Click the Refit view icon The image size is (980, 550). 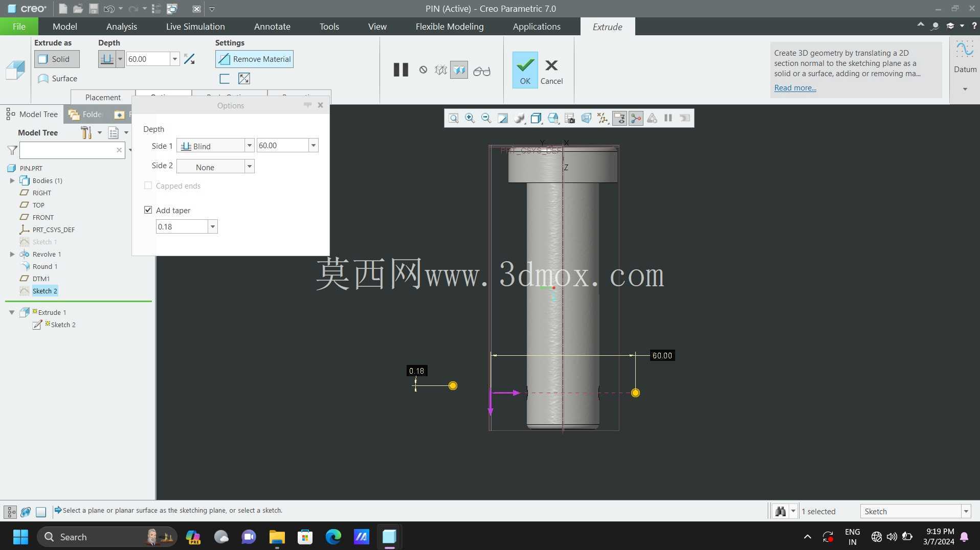453,119
